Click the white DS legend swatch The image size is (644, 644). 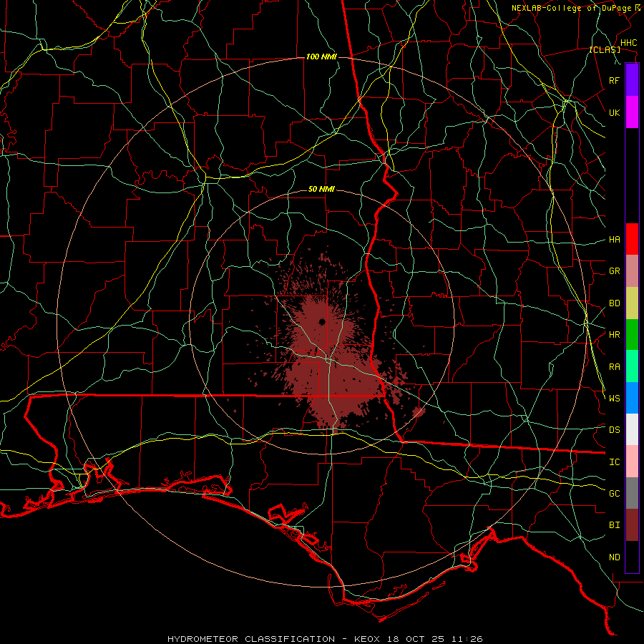[x=632, y=429]
